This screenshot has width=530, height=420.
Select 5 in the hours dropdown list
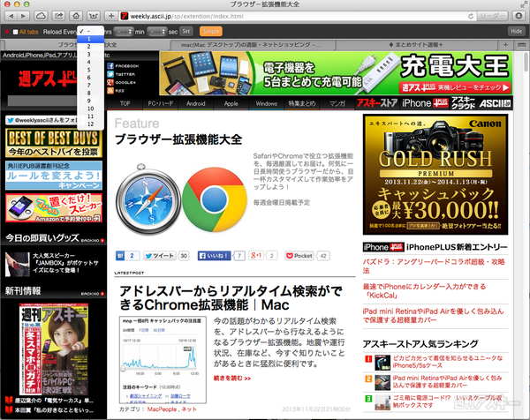pyautogui.click(x=90, y=70)
